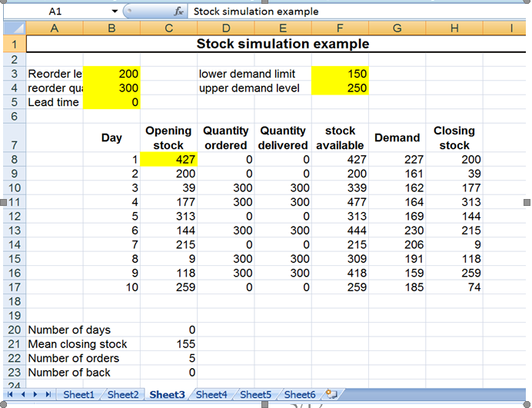
Task: Select row 8 header
Action: [12, 160]
